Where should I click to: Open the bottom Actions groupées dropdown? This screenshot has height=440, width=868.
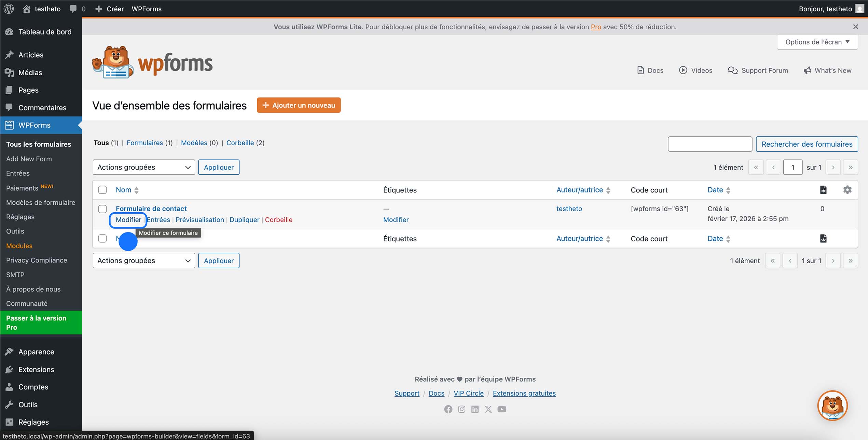pos(143,260)
